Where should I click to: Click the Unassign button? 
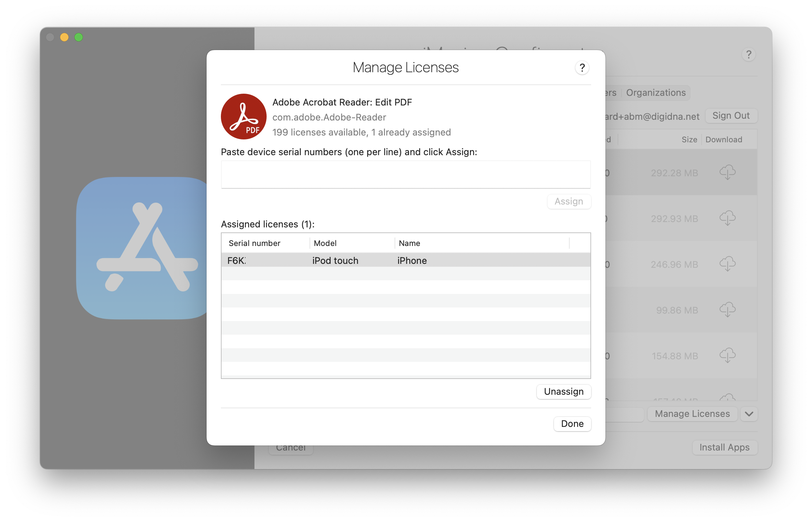pyautogui.click(x=564, y=391)
